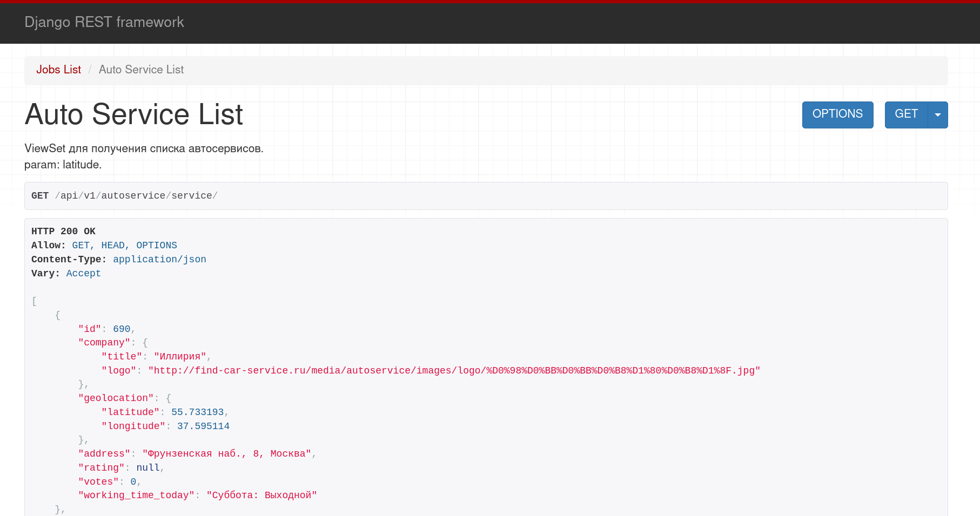Viewport: 980px width, 516px height.
Task: Click the id value 690
Action: pos(122,329)
